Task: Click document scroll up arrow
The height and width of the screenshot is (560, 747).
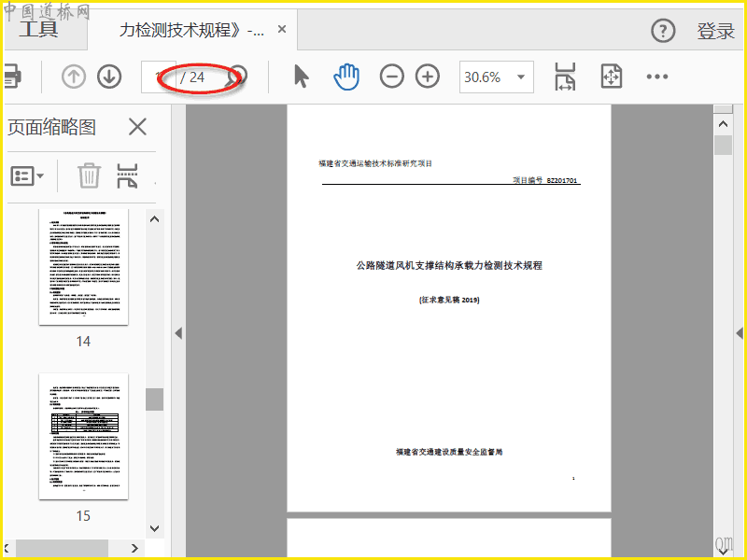Action: (x=723, y=124)
